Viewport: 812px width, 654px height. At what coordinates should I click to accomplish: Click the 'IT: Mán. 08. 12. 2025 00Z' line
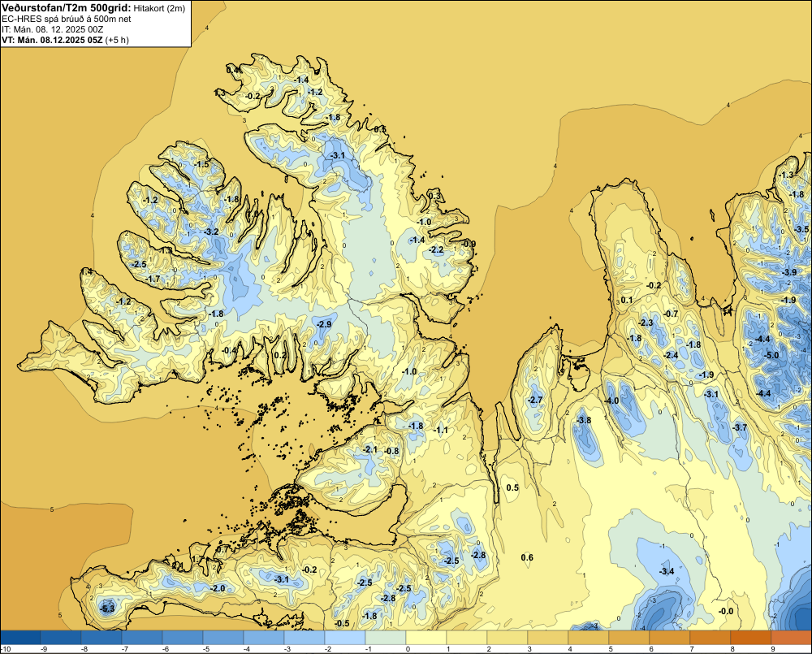[x=52, y=29]
